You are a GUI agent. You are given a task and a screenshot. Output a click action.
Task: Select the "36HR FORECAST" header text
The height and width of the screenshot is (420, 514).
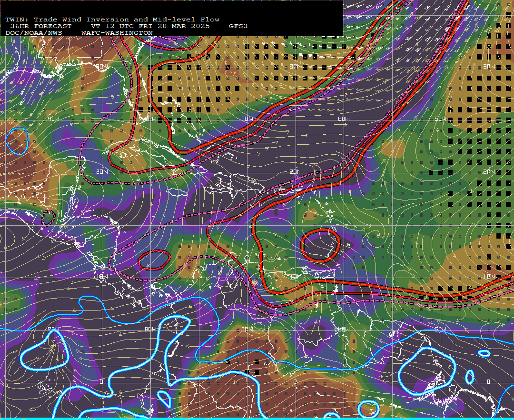tap(40, 26)
